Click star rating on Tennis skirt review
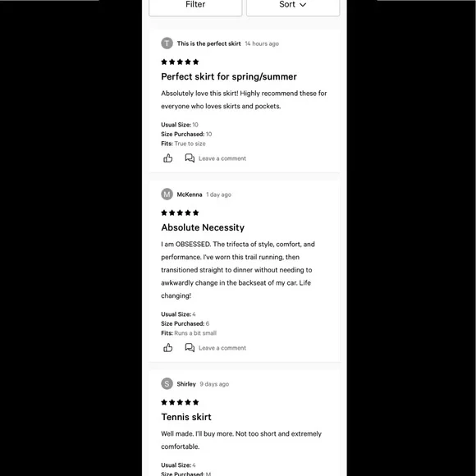This screenshot has height=476, width=476. tap(180, 402)
